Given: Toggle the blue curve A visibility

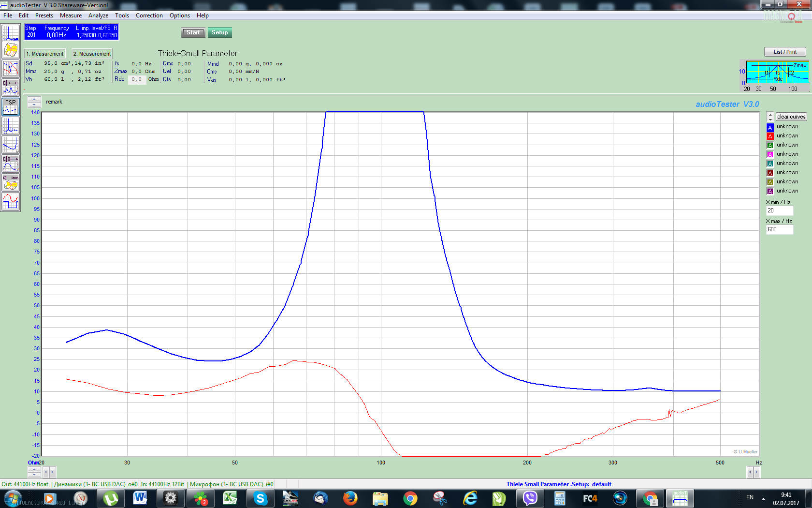Looking at the screenshot, I should pos(770,127).
